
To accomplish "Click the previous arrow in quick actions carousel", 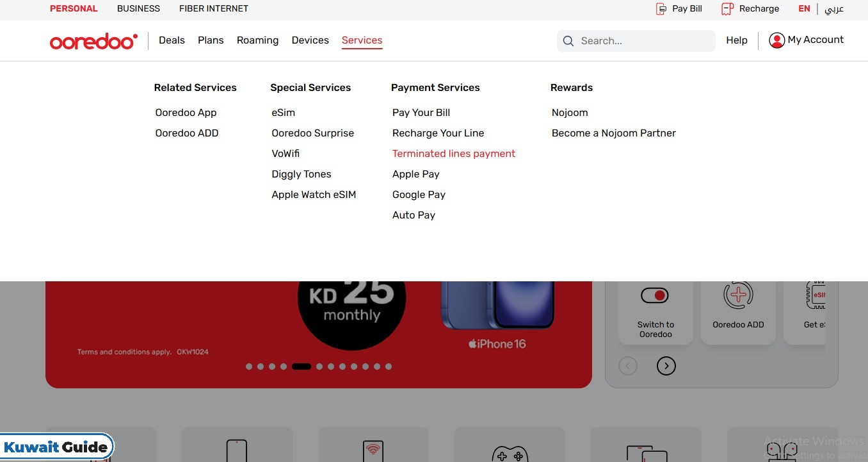I will [628, 366].
